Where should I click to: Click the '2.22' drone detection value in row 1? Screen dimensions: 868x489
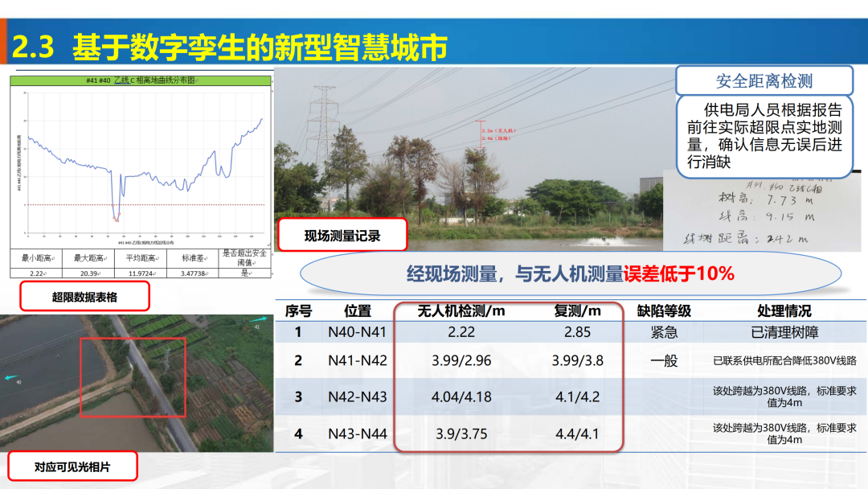(461, 331)
